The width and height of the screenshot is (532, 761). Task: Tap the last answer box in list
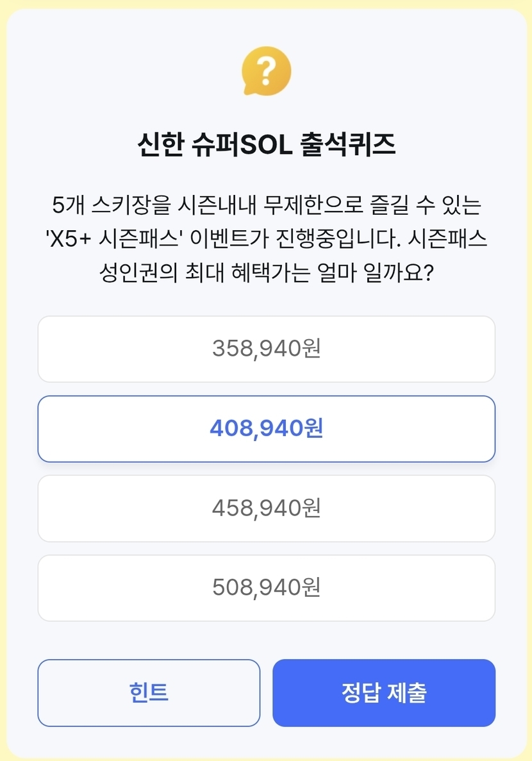pyautogui.click(x=266, y=588)
